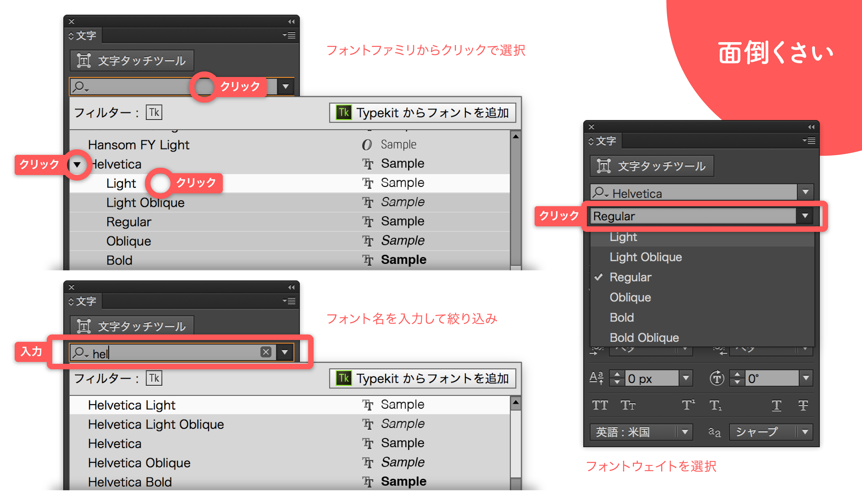Screen dimensions: 862x504
Task: Toggle the Superscript text icon
Action: pos(688,405)
